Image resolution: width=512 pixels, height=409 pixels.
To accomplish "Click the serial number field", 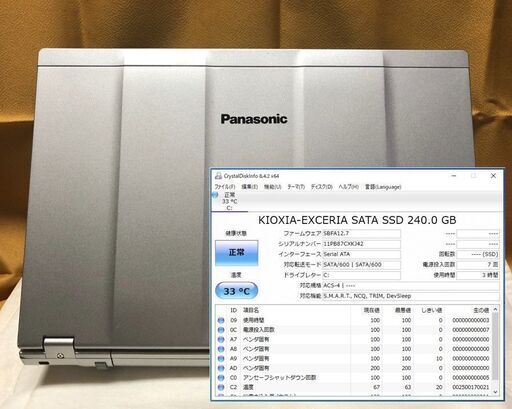I will pyautogui.click(x=361, y=244).
